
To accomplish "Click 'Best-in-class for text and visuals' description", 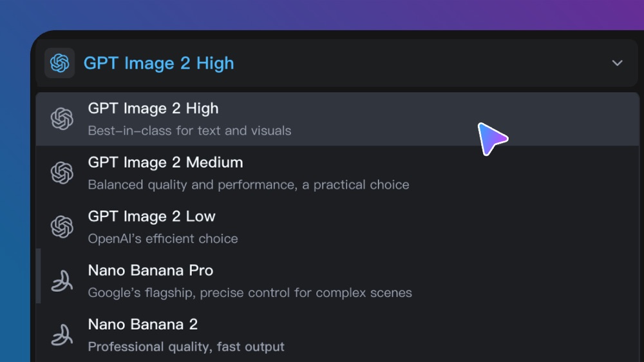I will [189, 131].
